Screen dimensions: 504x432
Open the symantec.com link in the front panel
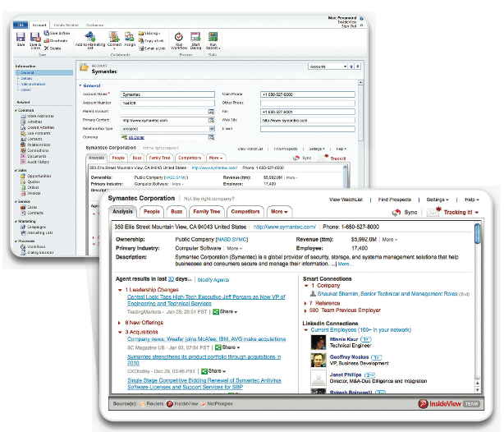pyautogui.click(x=285, y=227)
